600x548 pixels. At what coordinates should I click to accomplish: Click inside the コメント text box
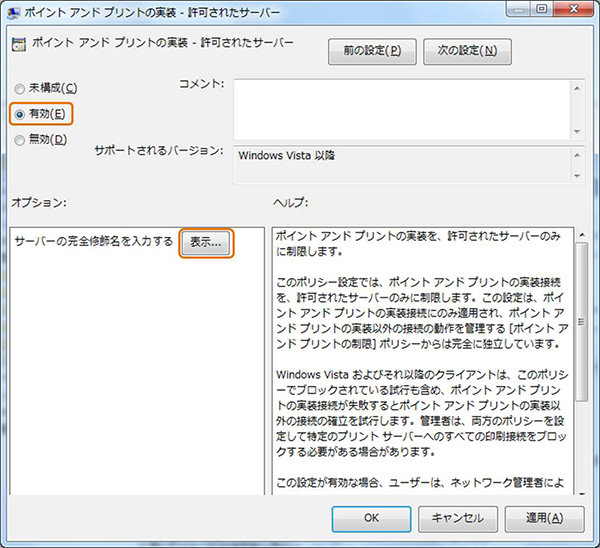click(400, 108)
